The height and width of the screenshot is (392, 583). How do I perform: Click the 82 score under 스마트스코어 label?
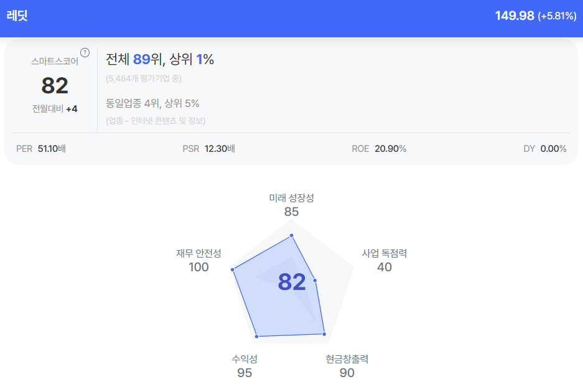(x=55, y=86)
